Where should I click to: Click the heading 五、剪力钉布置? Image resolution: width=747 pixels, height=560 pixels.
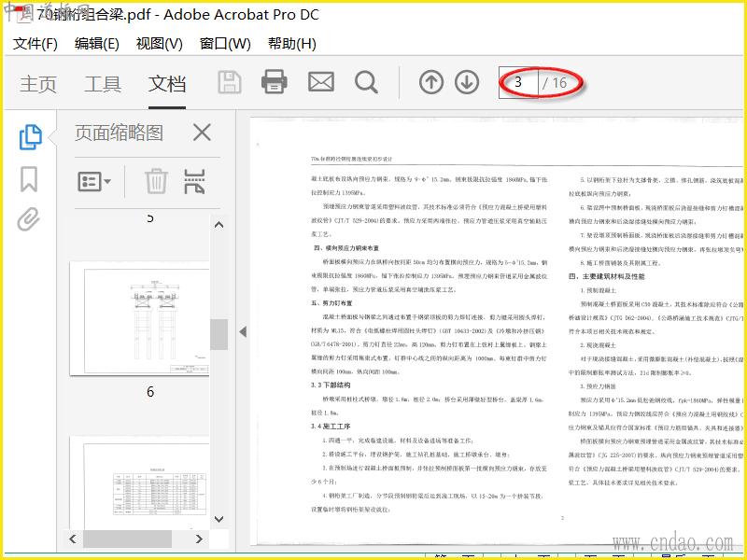(331, 302)
